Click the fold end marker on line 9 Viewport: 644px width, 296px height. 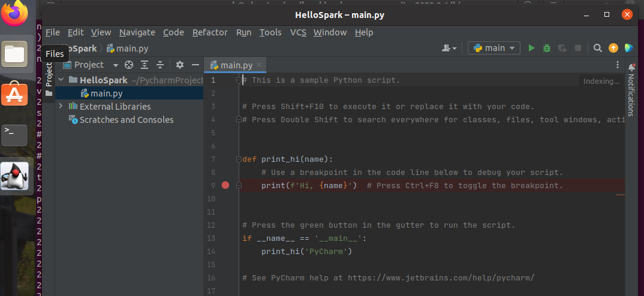239,186
